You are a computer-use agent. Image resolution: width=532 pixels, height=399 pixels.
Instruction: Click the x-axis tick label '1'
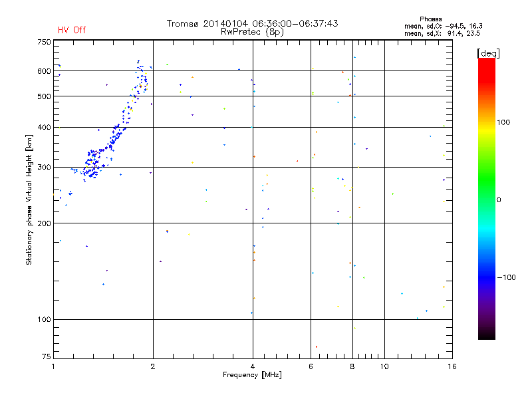pyautogui.click(x=53, y=366)
